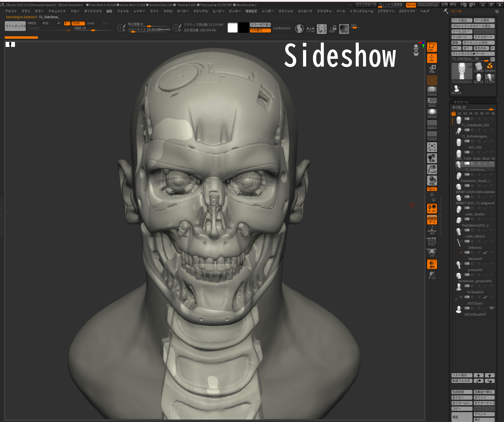Click the Move (移動) navigation icon
The image size is (504, 422).
pyautogui.click(x=432, y=158)
